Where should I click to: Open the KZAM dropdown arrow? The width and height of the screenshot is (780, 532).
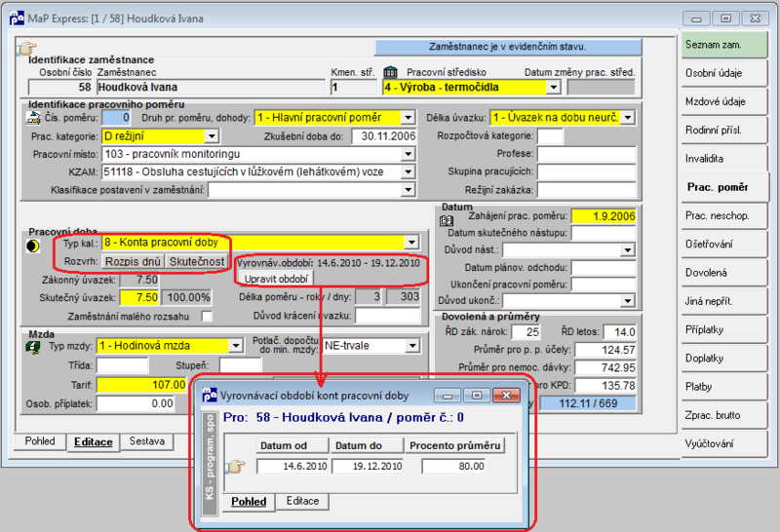click(408, 172)
